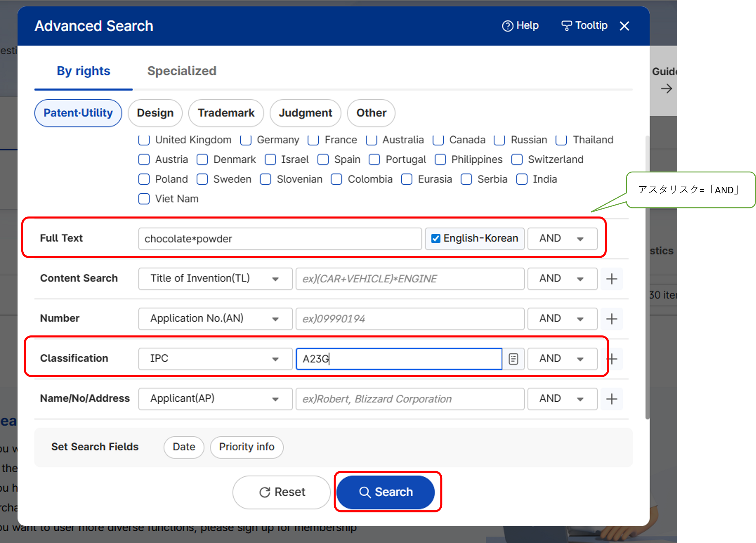The image size is (756, 543).
Task: Check the Switzerland country checkbox
Action: tap(517, 159)
